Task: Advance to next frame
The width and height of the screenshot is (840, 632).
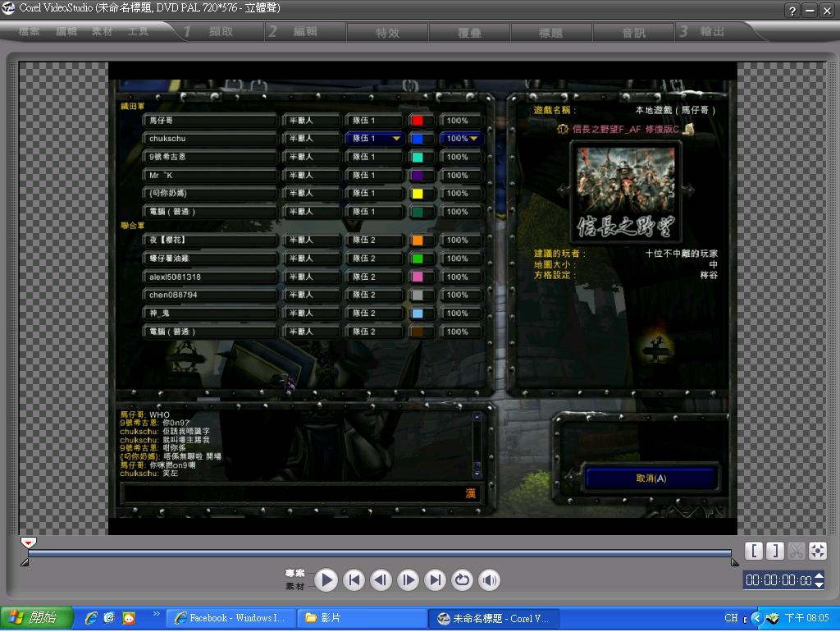Action: coord(408,580)
